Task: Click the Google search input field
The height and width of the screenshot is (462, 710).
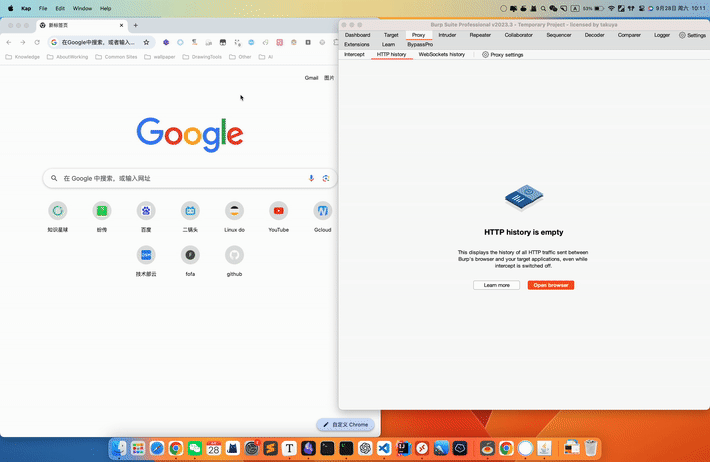Action: (x=180, y=178)
